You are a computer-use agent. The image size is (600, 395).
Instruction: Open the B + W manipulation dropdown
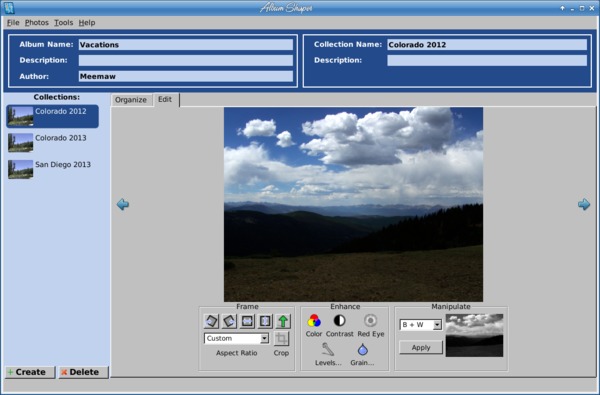(421, 325)
